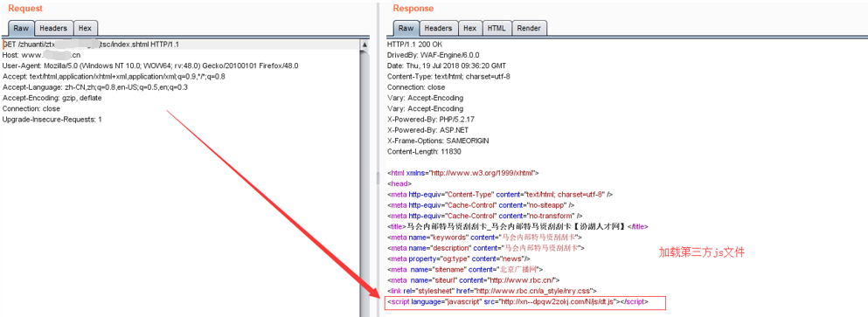Open the Request Hex tab
The image size is (868, 317).
coord(86,28)
